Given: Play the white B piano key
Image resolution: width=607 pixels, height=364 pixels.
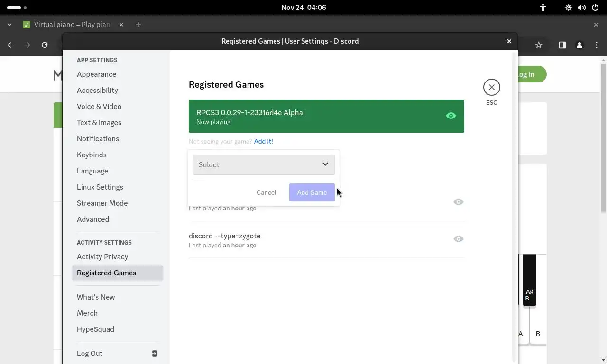Looking at the screenshot, I should (538, 334).
